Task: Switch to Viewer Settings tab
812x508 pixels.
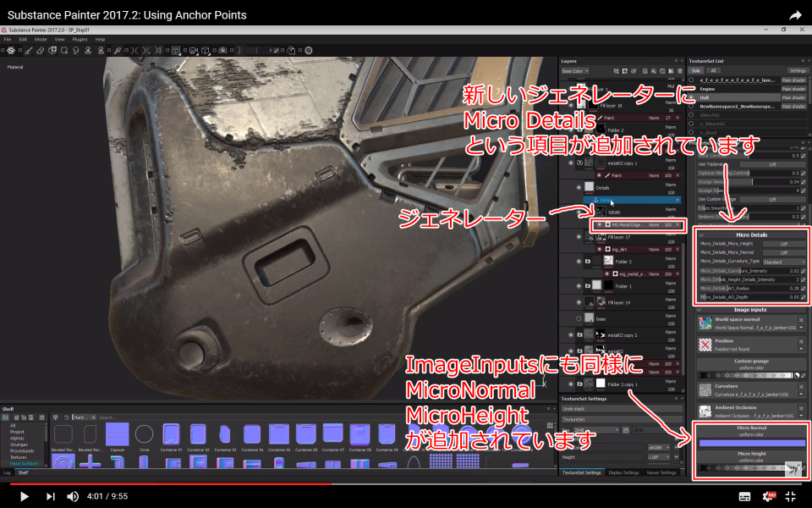Action: 661,472
